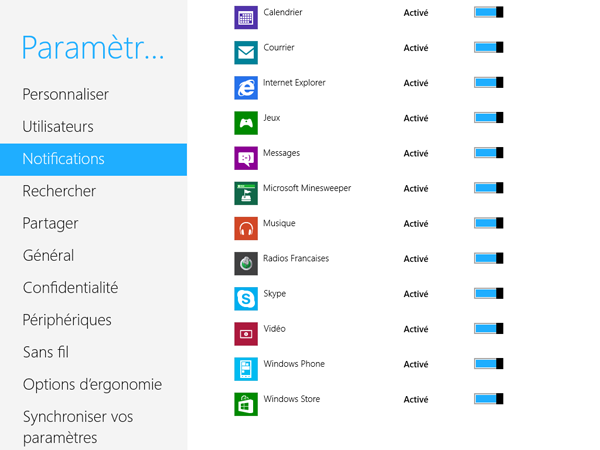This screenshot has width=600, height=450.
Task: Click Activé status next to Skype
Action: [x=416, y=294]
